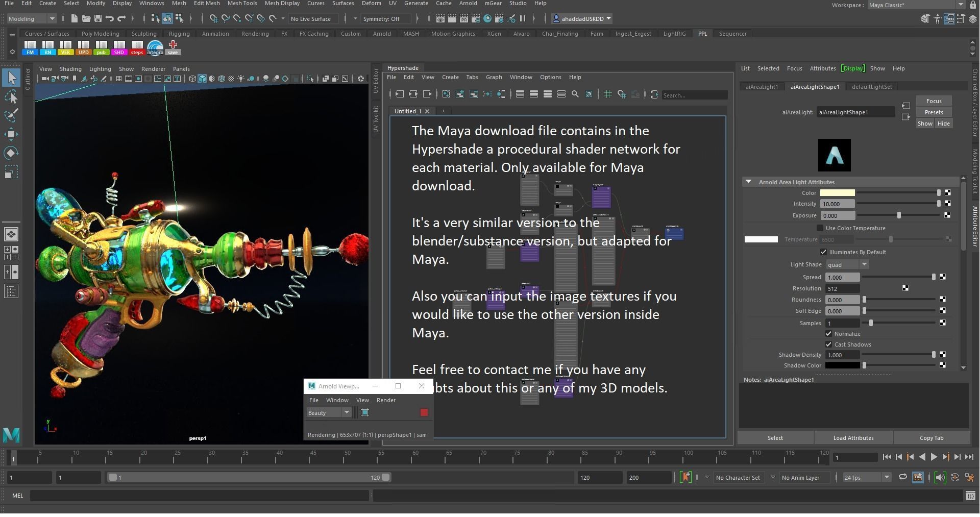Screen dimensions: 980x517
Task: Click the VER shelf icon
Action: click(x=66, y=48)
